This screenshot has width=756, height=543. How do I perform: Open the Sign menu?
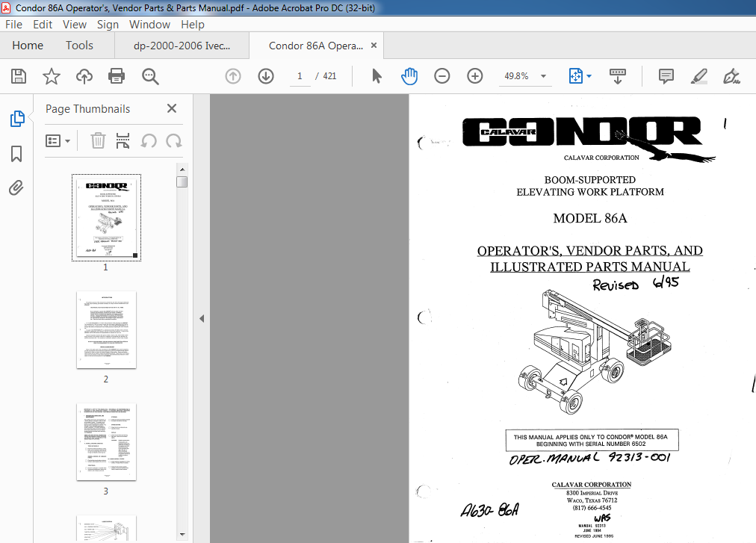(108, 25)
